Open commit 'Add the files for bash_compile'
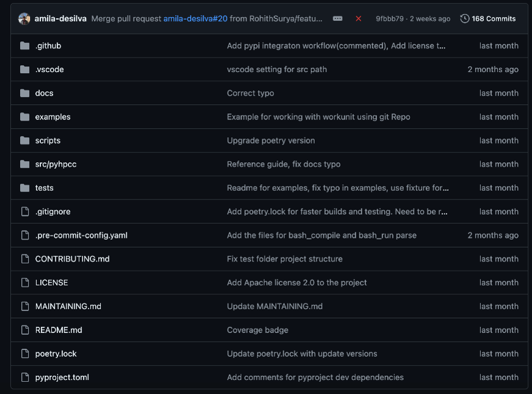 [322, 235]
